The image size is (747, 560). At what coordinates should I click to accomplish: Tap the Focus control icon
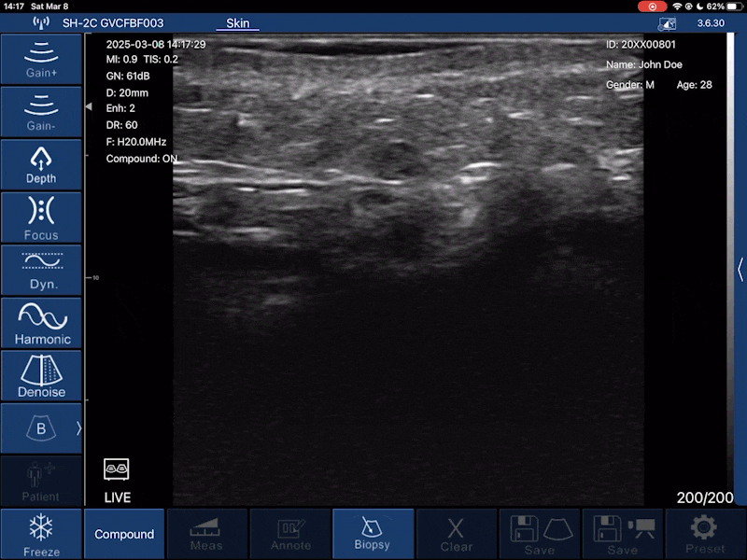(x=41, y=217)
